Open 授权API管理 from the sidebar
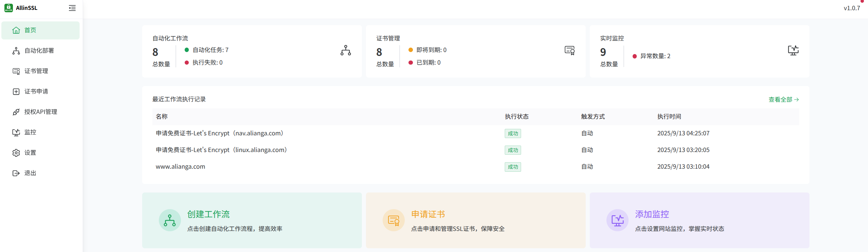The width and height of the screenshot is (868, 252). point(40,112)
